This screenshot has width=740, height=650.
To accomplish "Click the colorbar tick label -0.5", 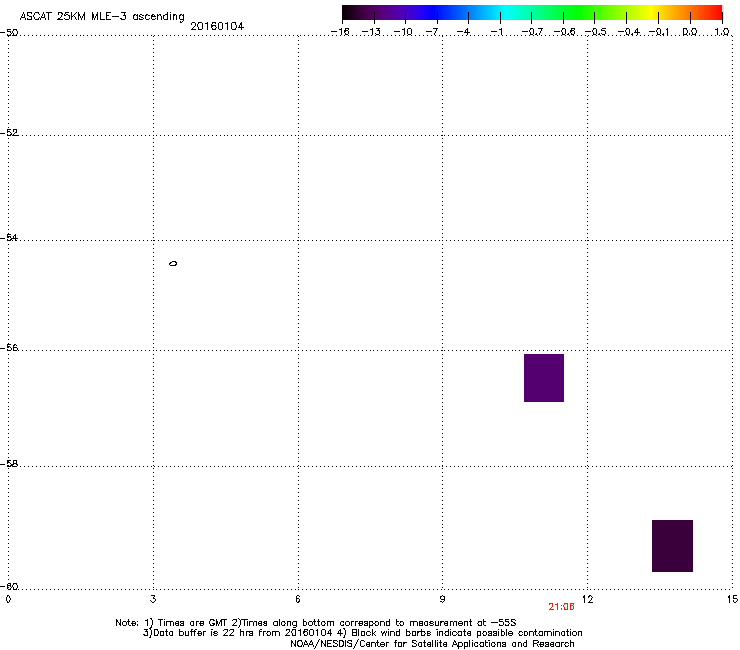I will coord(596,32).
